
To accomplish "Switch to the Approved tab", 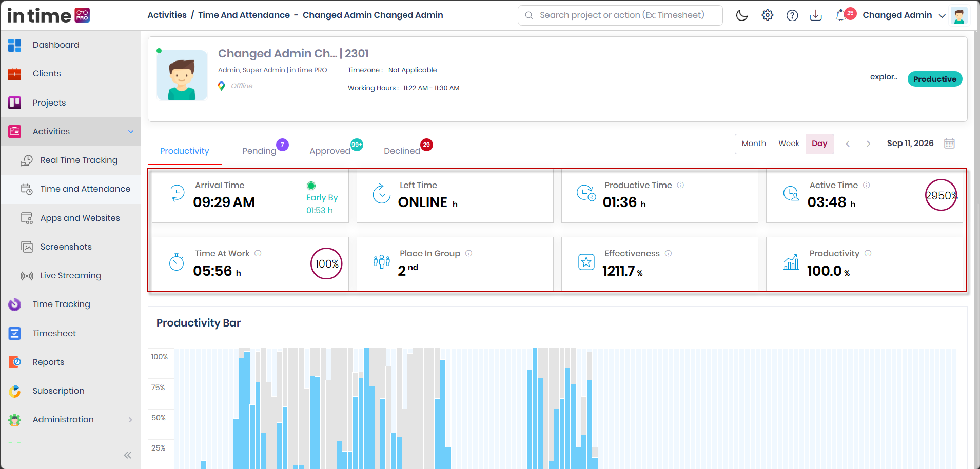I will pyautogui.click(x=330, y=151).
